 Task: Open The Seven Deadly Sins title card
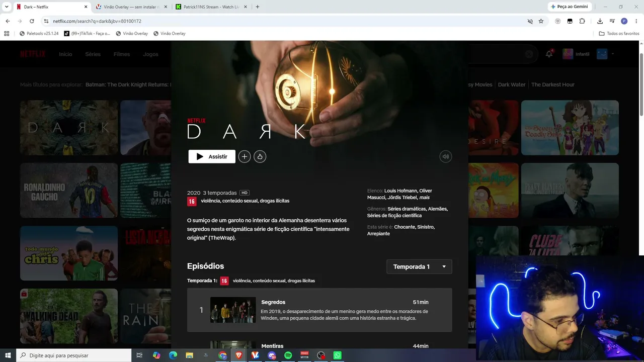pos(570,128)
